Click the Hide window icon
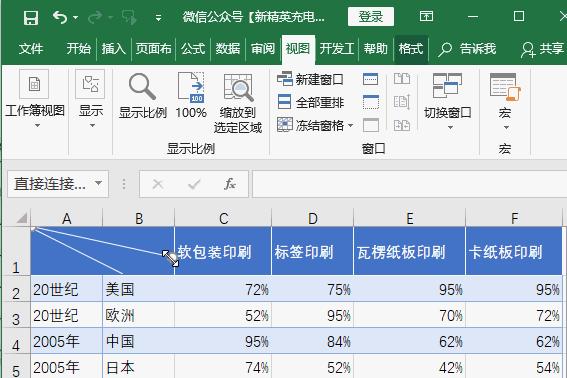Viewport: 567px width, 378px height. click(x=371, y=102)
